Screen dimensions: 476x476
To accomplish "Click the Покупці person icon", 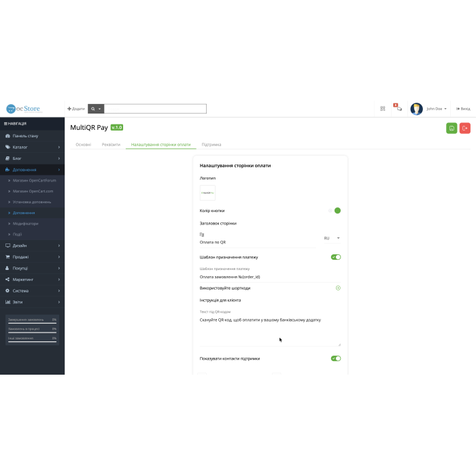I will 7,268.
